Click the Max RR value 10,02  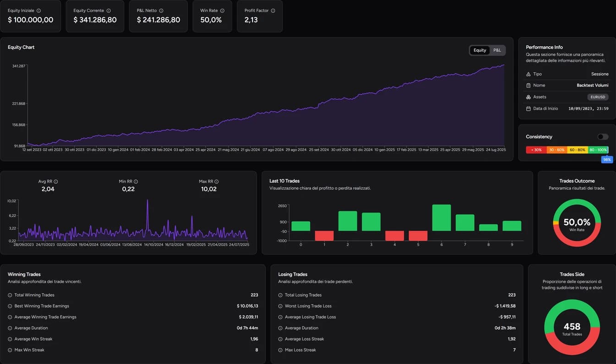point(209,189)
